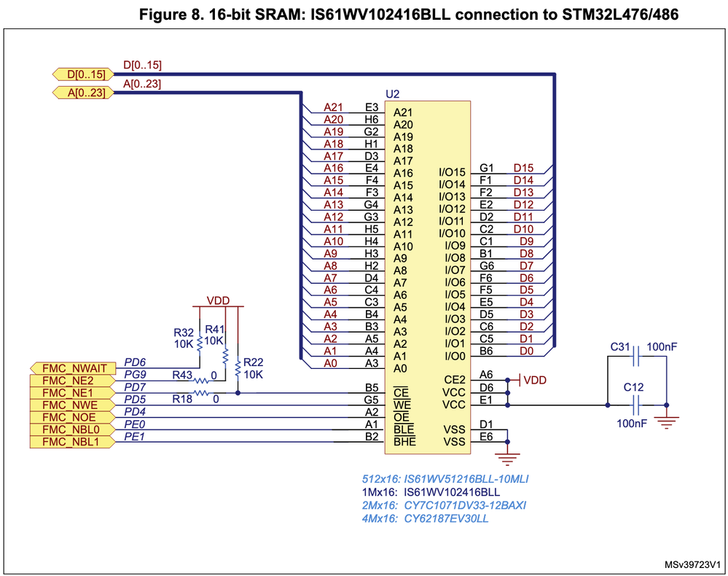Click the G1 ball number
The width and height of the screenshot is (728, 576).
tap(487, 168)
